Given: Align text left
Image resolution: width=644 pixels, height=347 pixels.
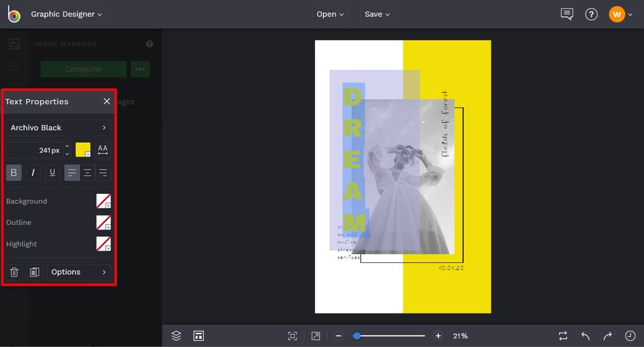Looking at the screenshot, I should click(72, 173).
